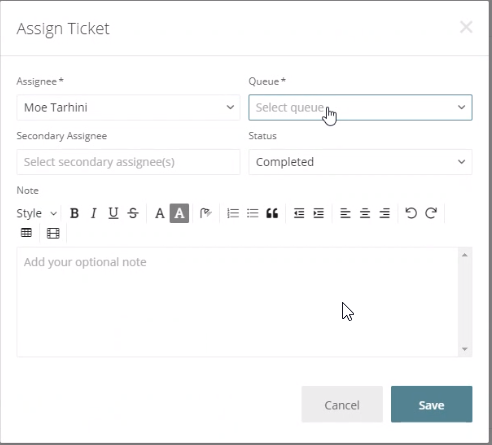Open the Style dropdown in toolbar
492x445 pixels.
coord(37,213)
